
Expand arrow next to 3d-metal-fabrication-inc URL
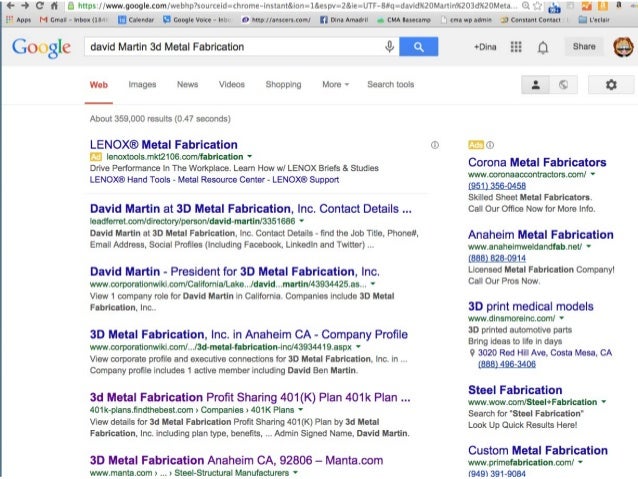pos(358,347)
